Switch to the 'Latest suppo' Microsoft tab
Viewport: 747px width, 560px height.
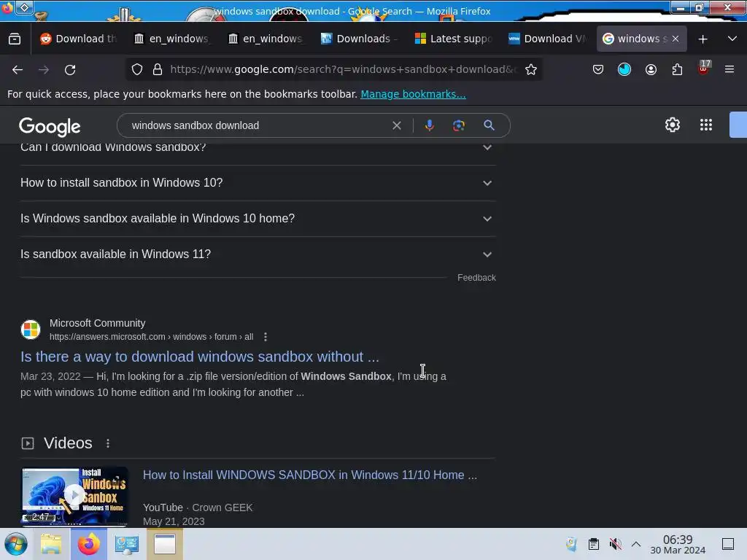click(x=452, y=39)
